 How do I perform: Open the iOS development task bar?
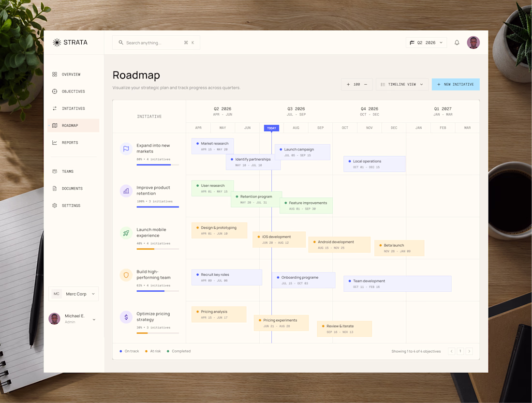[279, 239]
